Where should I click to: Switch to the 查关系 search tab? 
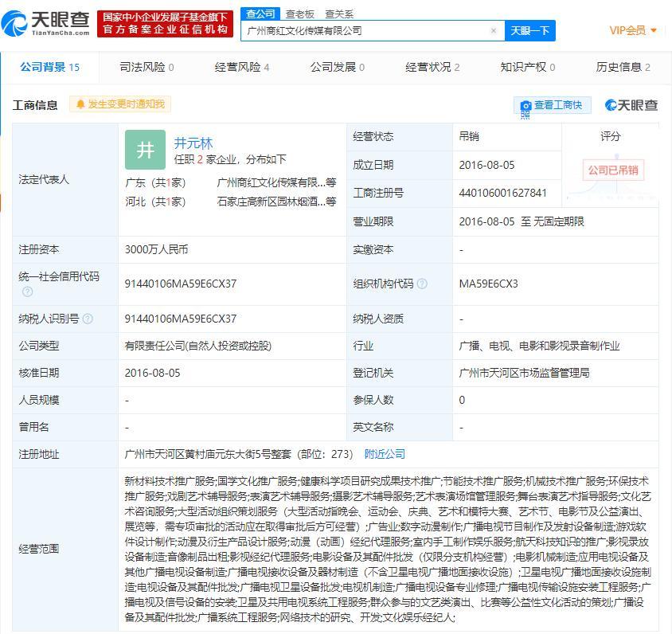(x=338, y=14)
